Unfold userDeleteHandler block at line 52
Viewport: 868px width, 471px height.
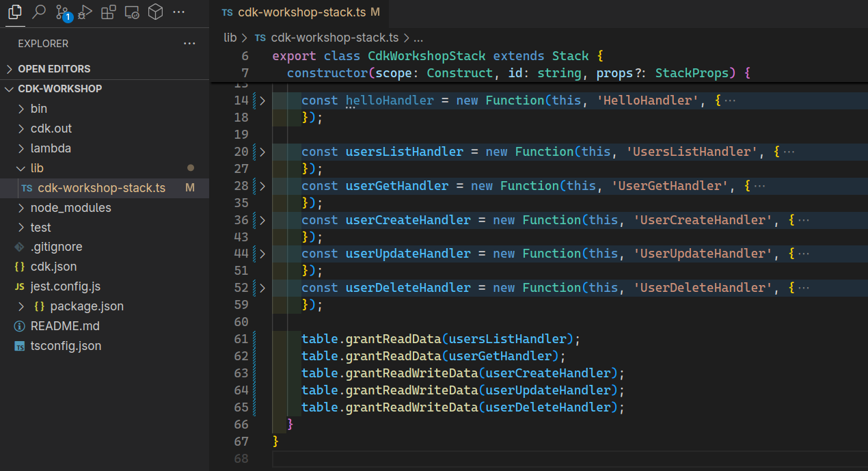pyautogui.click(x=262, y=288)
